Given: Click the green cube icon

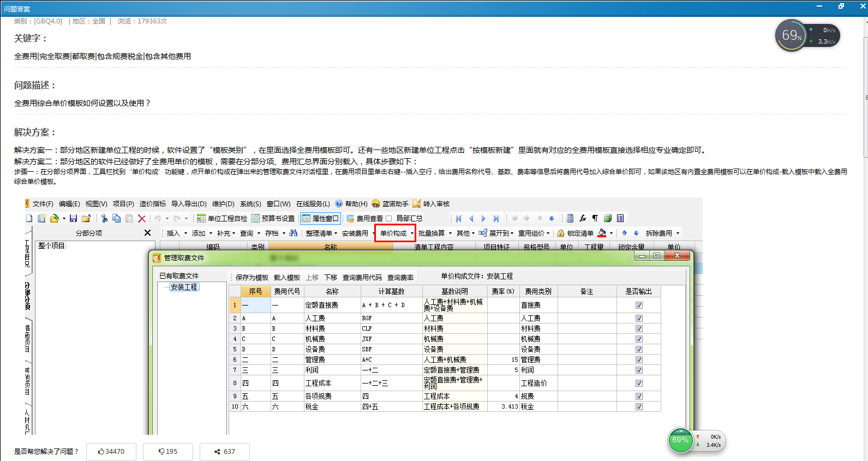Looking at the screenshot, I should (608, 218).
